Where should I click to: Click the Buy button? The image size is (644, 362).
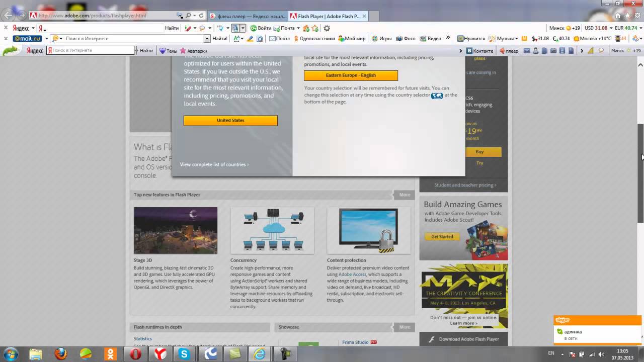[480, 151]
